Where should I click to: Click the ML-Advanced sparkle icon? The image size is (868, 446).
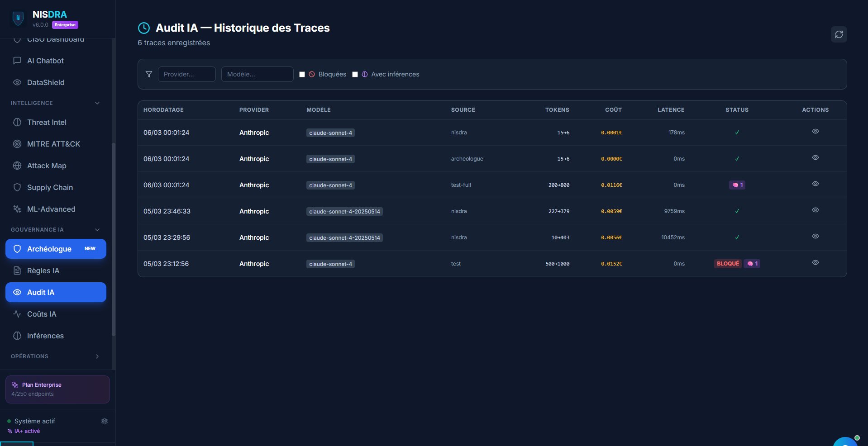pos(17,209)
